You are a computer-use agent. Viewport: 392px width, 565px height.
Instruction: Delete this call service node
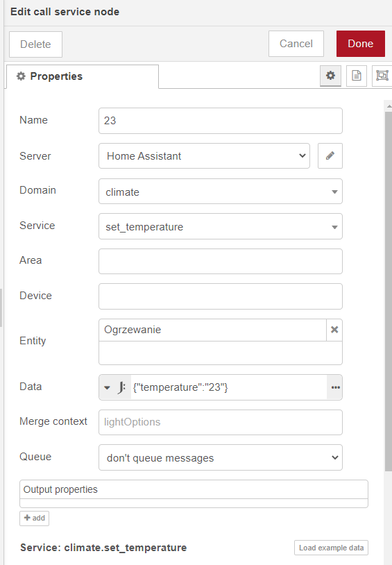(x=35, y=44)
